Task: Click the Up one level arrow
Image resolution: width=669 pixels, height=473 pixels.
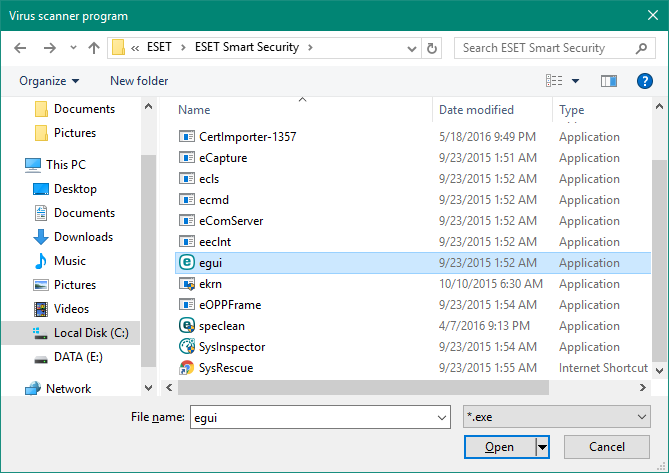Action: coord(94,48)
